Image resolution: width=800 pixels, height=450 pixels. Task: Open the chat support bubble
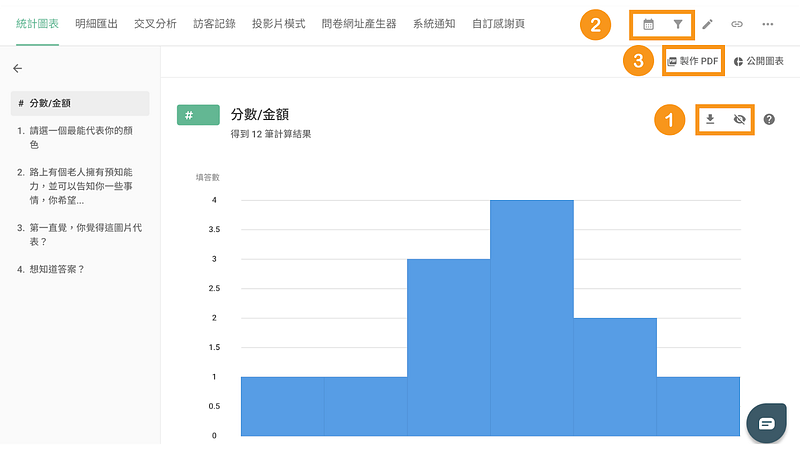click(x=766, y=423)
